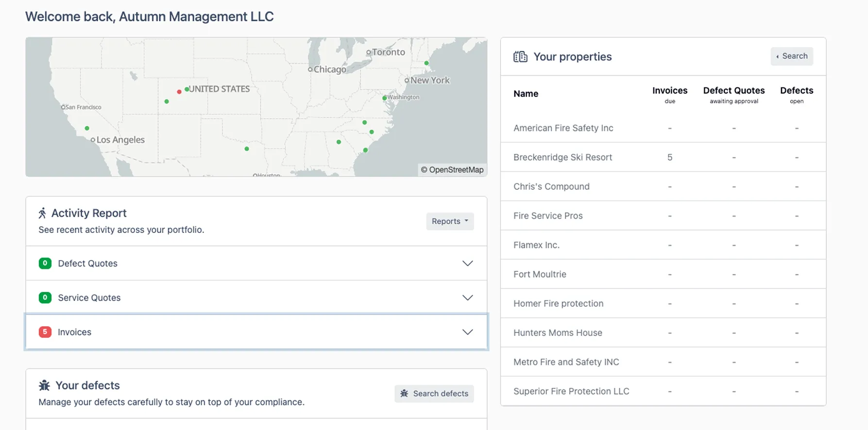Select the Fort Moultrie row
The height and width of the screenshot is (430, 868).
coord(663,274)
